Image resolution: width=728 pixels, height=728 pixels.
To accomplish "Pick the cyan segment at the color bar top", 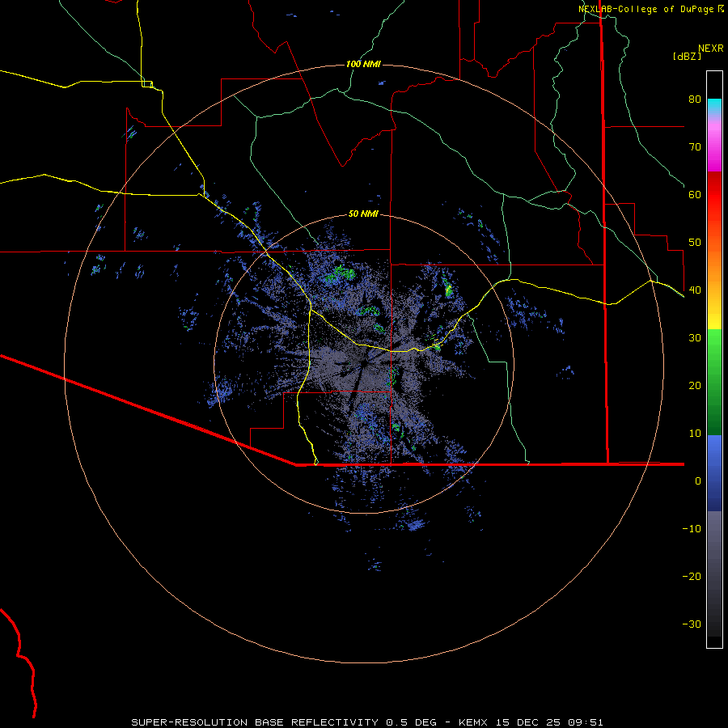I will pos(714,107).
